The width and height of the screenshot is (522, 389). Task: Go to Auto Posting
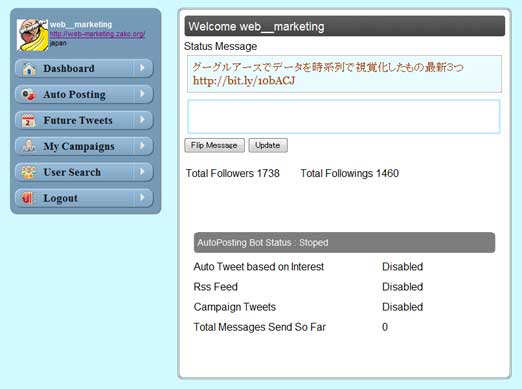(x=84, y=94)
